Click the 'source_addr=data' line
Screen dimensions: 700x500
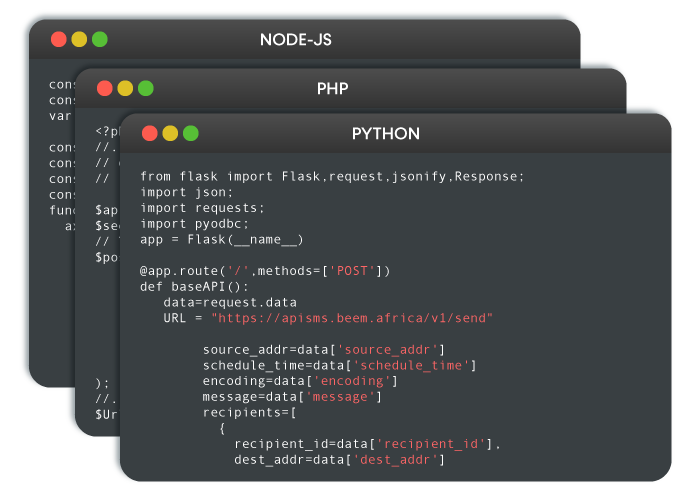324,350
